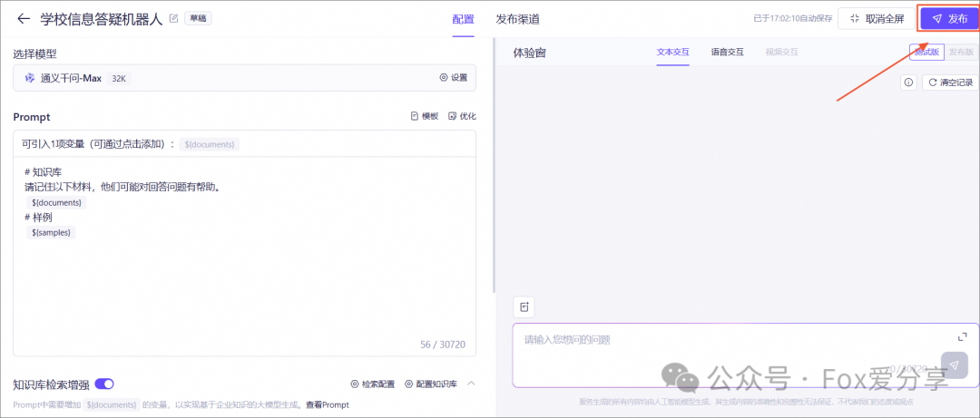Open Prompt 模板 templates
The image size is (980, 418).
tap(425, 116)
